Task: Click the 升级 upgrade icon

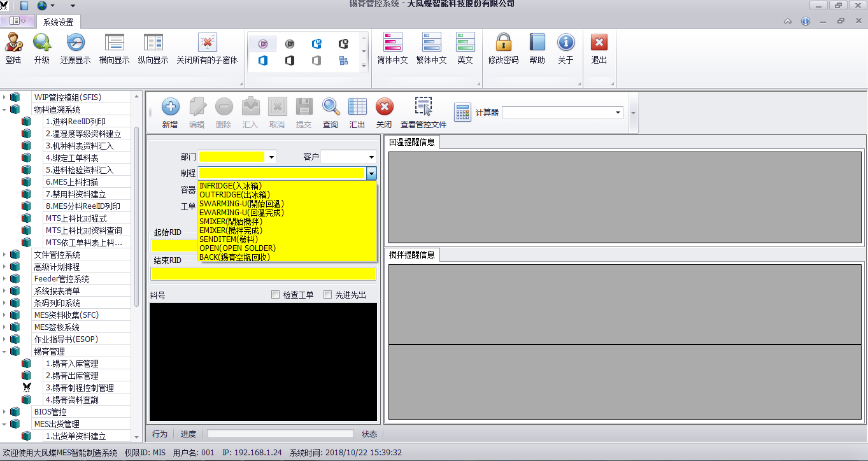Action: coord(42,43)
